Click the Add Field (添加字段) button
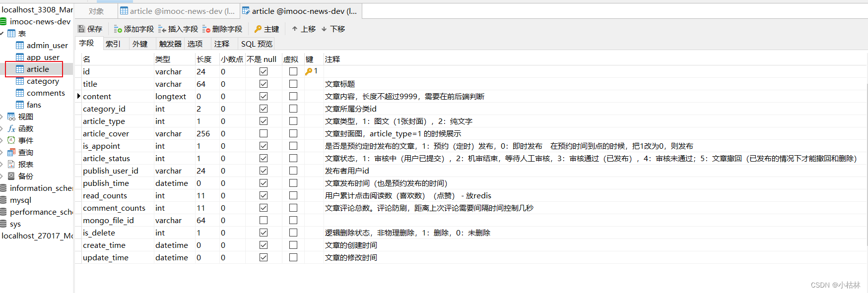The width and height of the screenshot is (868, 293). 134,29
